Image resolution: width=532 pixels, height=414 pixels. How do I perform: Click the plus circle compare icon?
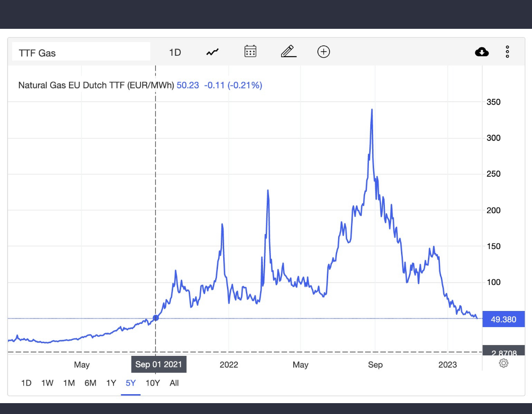(x=323, y=52)
